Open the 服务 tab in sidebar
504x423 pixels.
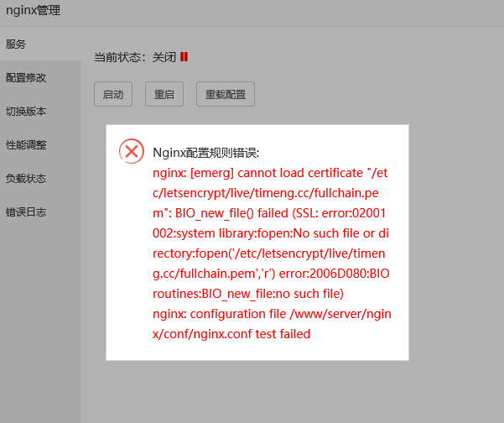(40, 44)
